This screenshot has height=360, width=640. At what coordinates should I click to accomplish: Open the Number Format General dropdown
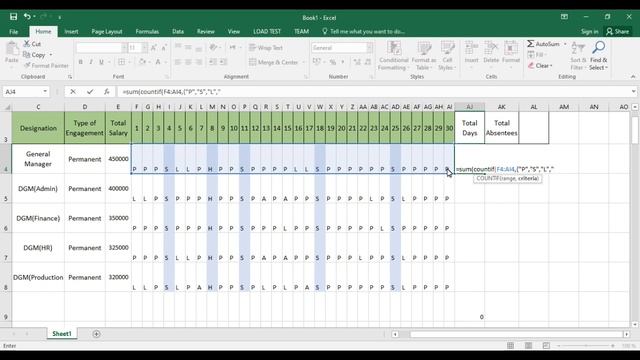coord(369,48)
